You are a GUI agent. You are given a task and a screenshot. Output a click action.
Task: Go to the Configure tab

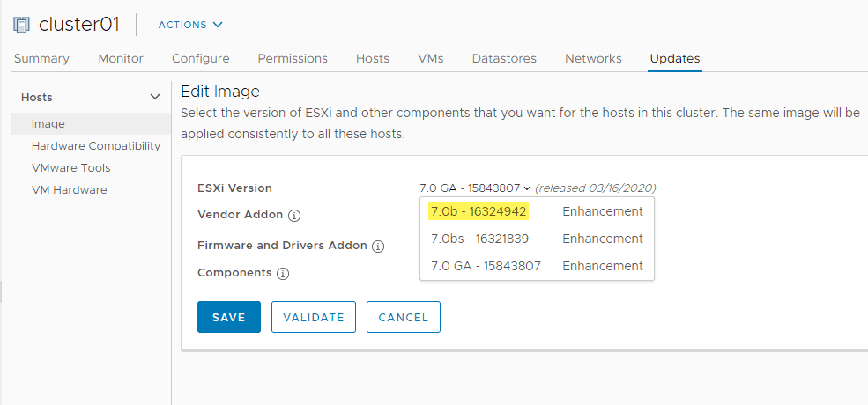[200, 59]
